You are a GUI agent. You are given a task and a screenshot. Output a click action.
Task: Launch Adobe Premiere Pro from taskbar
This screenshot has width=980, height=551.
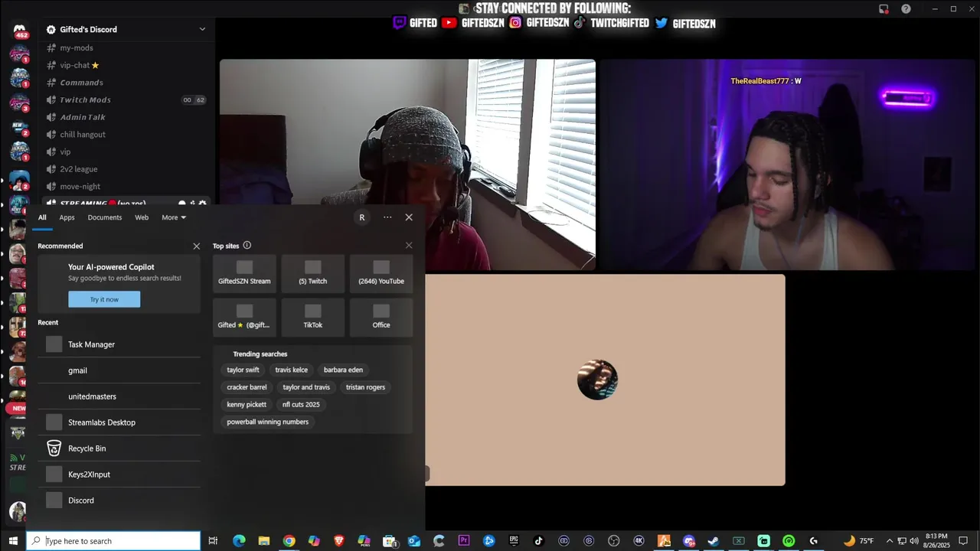464,541
